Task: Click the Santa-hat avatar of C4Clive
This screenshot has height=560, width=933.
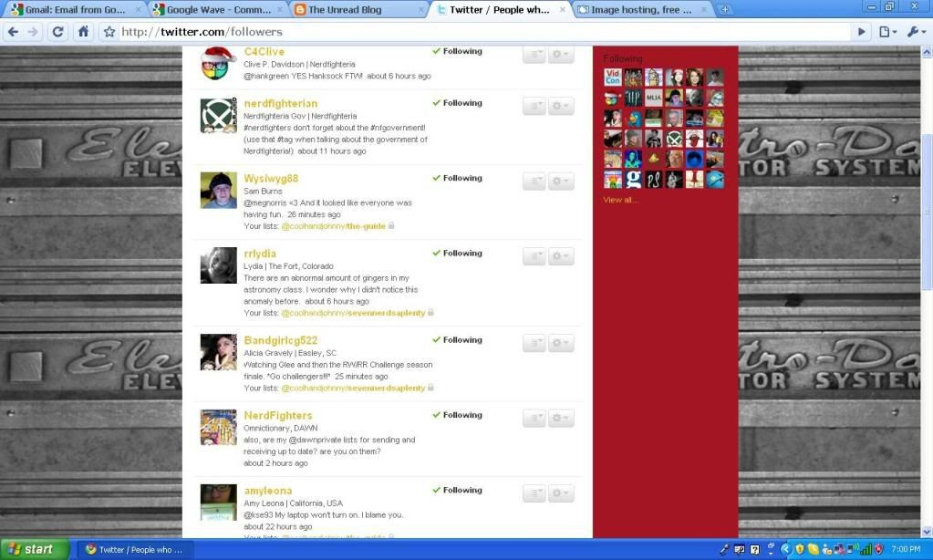Action: [x=218, y=64]
